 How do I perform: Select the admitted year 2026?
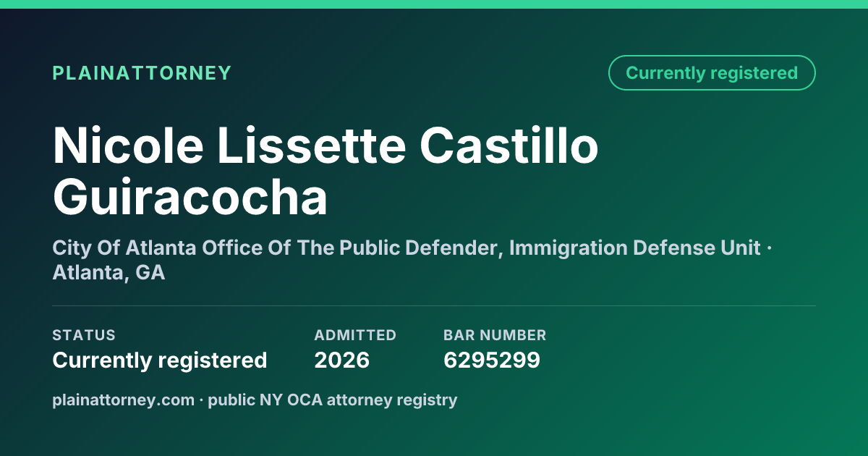[342, 360]
